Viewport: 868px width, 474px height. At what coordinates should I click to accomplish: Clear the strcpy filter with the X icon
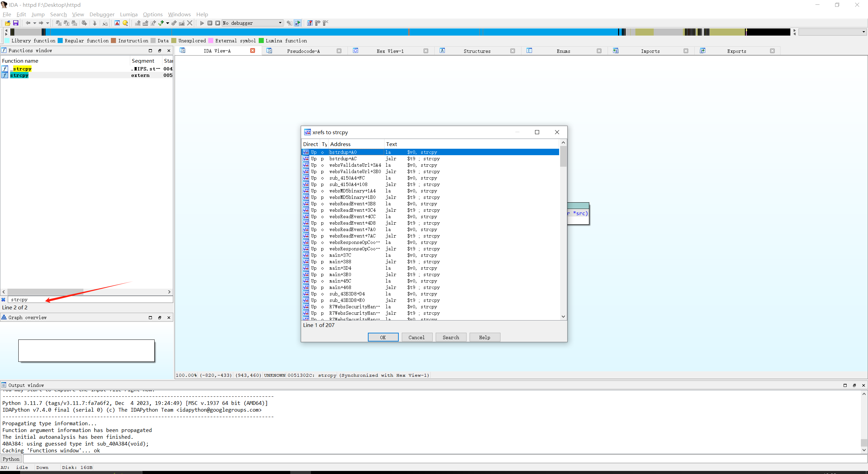coord(3,300)
